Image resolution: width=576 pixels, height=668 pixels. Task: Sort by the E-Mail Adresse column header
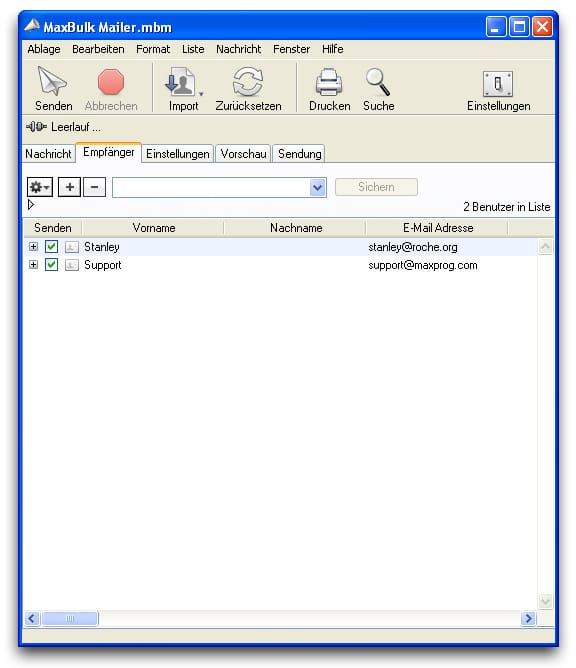point(438,228)
